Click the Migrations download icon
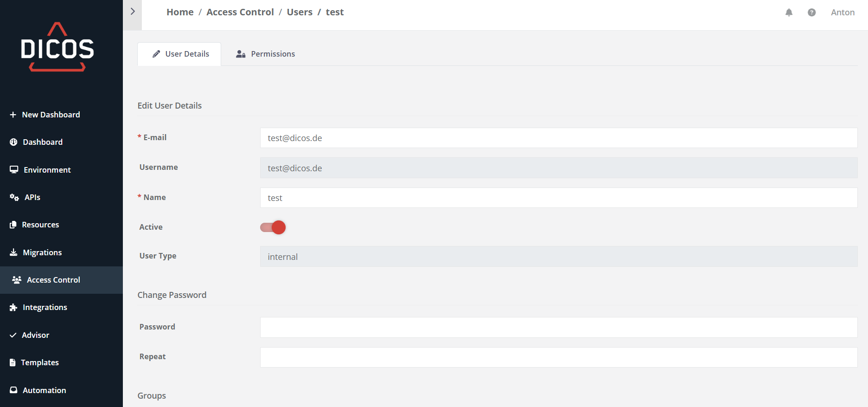868x407 pixels. click(x=13, y=252)
